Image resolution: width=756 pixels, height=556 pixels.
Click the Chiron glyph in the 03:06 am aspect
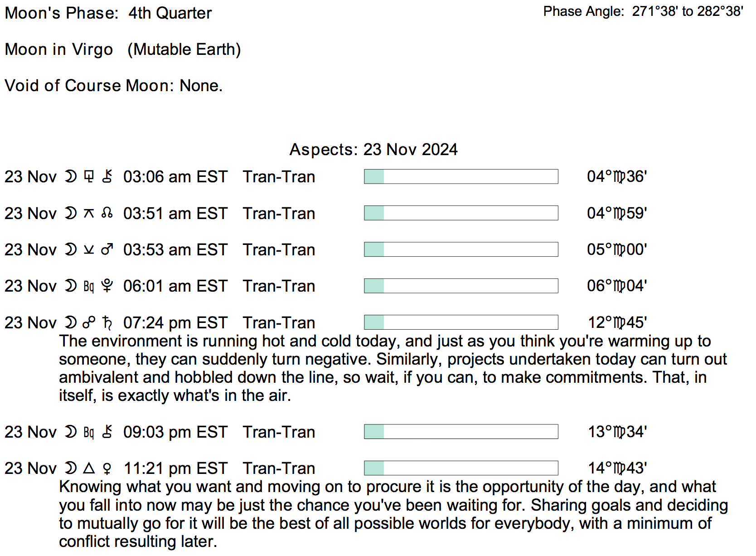click(x=107, y=176)
